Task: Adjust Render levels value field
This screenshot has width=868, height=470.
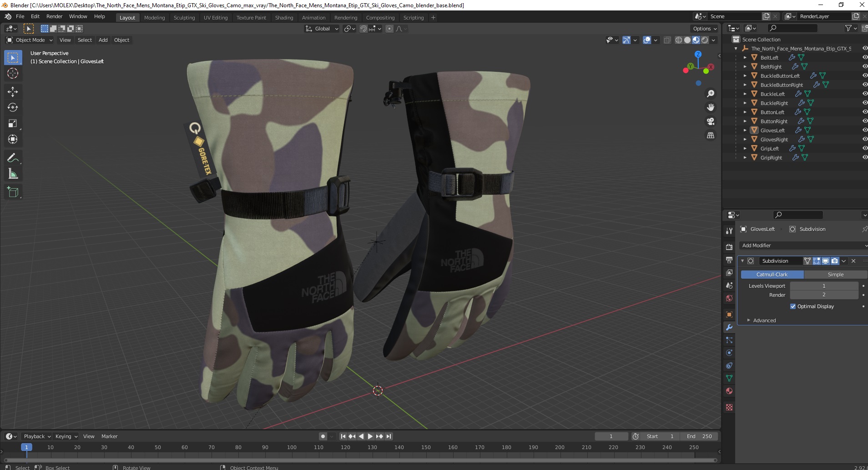Action: coord(824,295)
